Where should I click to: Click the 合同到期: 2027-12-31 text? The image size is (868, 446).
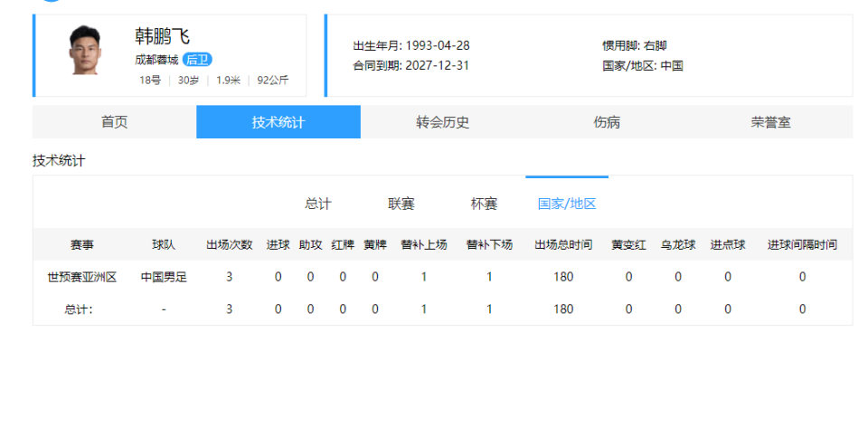point(410,65)
